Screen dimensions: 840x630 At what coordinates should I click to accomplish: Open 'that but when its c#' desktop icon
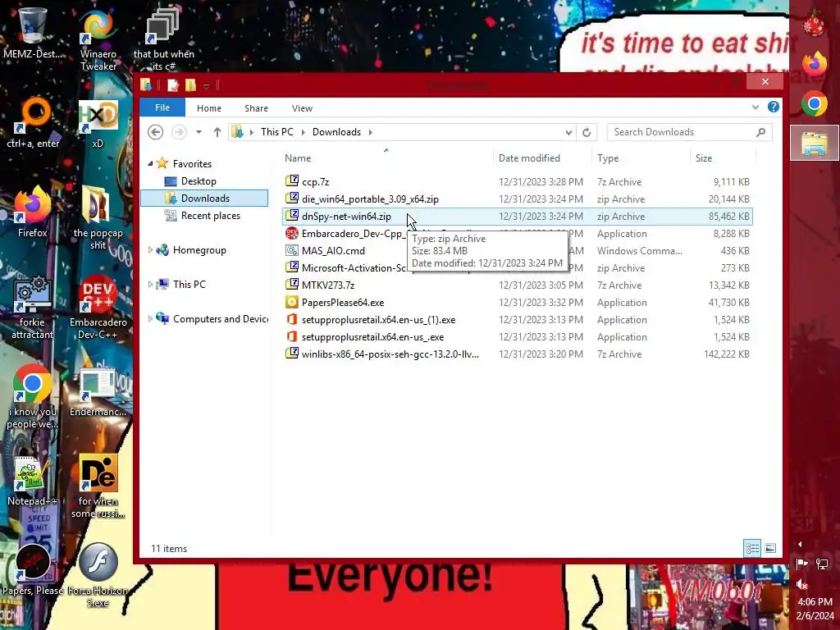coord(163,39)
